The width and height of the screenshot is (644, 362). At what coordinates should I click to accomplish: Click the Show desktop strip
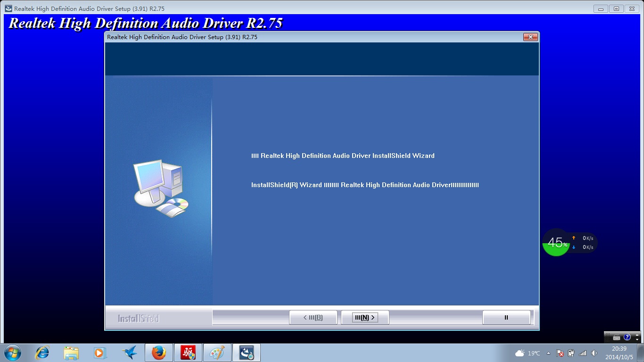(x=640, y=353)
